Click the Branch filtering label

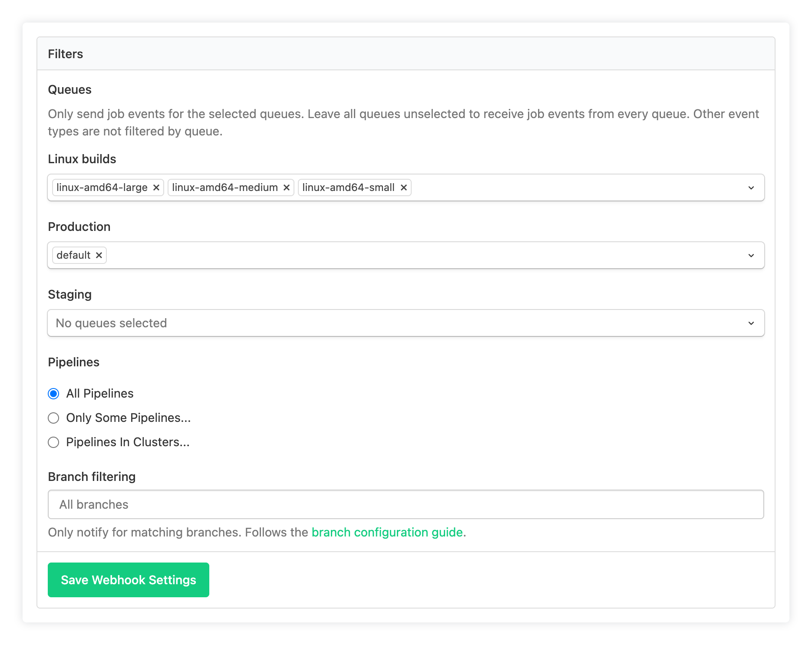point(92,477)
